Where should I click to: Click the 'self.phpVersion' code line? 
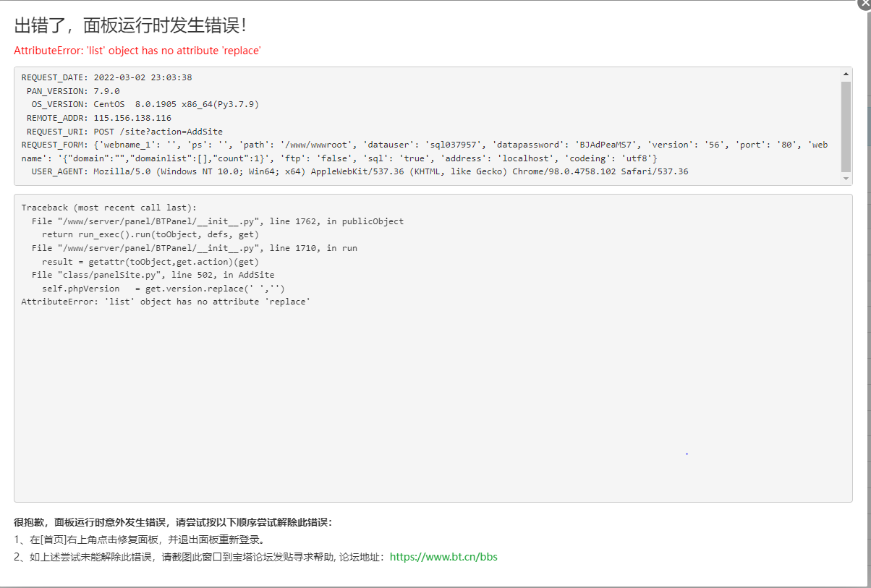pos(163,288)
